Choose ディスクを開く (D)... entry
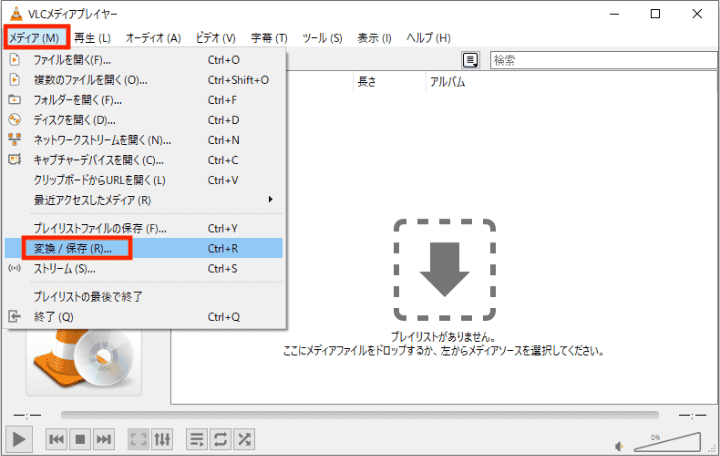Viewport: 720px width, 456px height. tap(144, 120)
